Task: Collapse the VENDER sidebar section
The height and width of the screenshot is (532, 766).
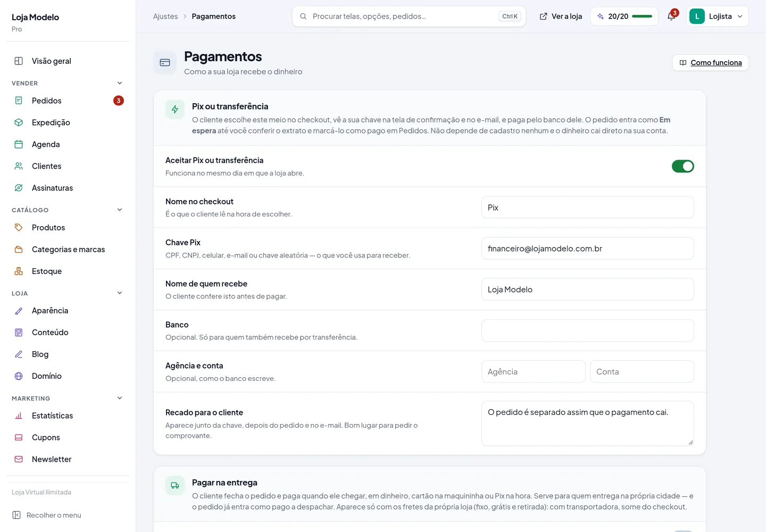Action: (120, 83)
